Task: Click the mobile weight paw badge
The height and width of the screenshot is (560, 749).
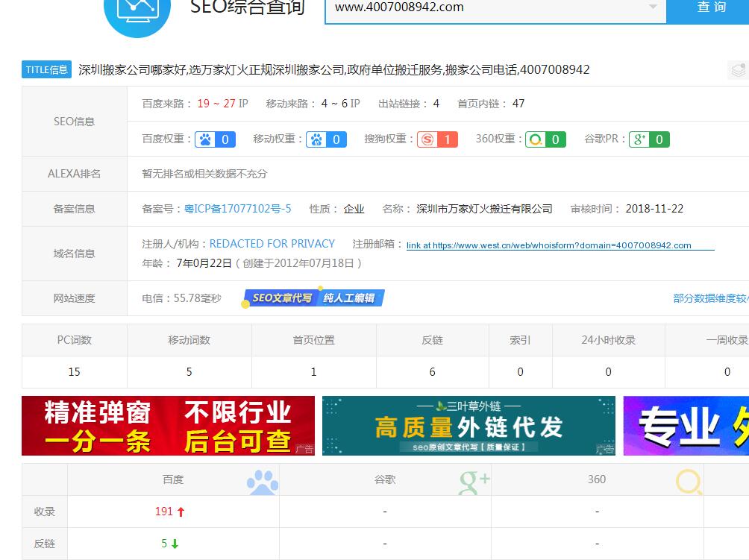Action: [x=326, y=139]
